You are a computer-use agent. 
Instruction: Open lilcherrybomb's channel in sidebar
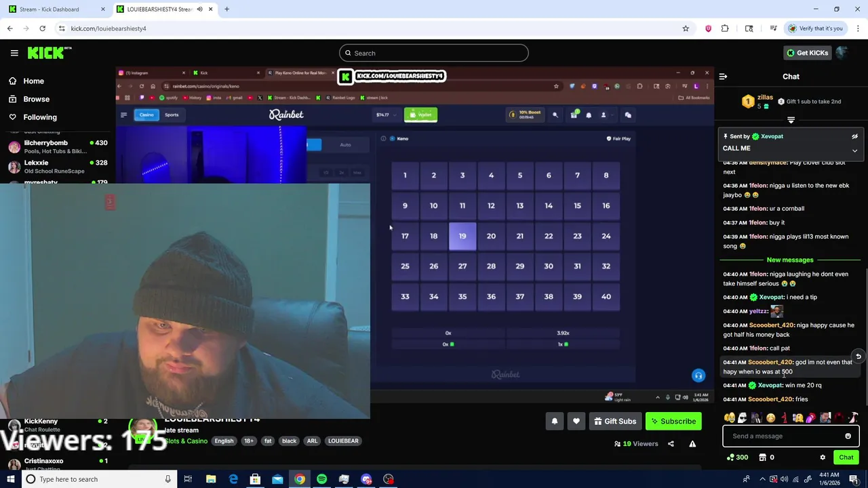(58, 146)
